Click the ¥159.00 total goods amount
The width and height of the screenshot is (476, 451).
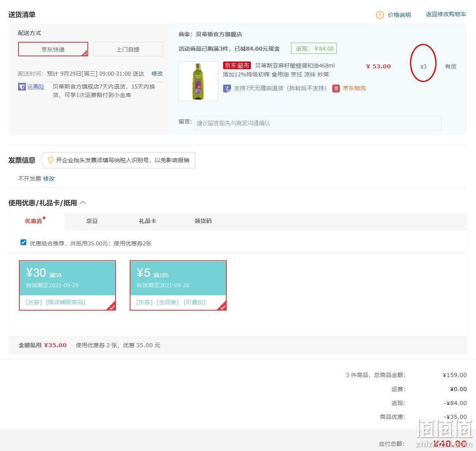pos(455,375)
